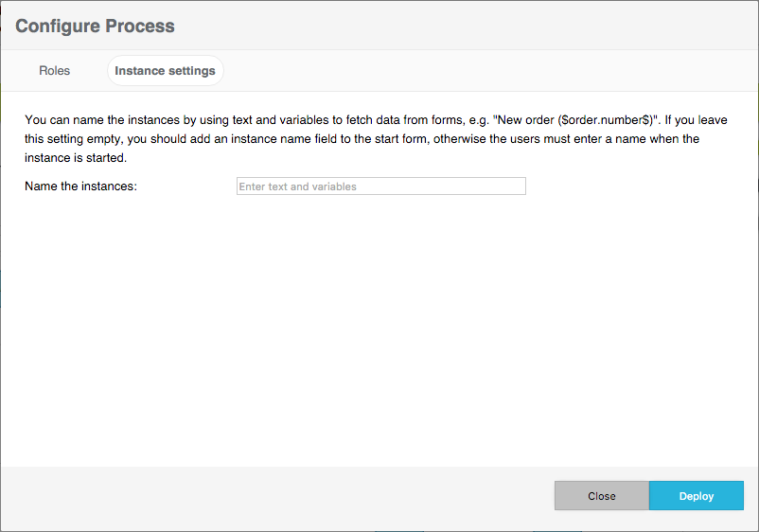Click the footer bar left of Close
This screenshot has height=532, width=759.
(x=284, y=496)
